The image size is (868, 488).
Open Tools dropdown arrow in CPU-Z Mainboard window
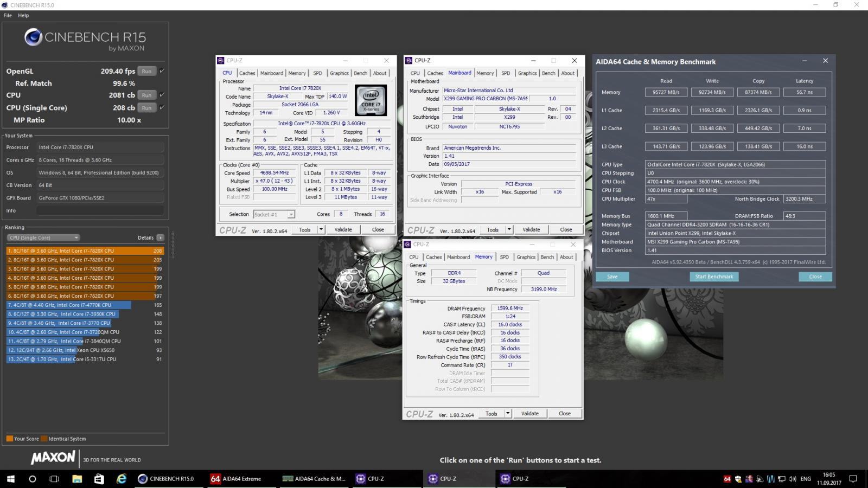click(x=509, y=229)
